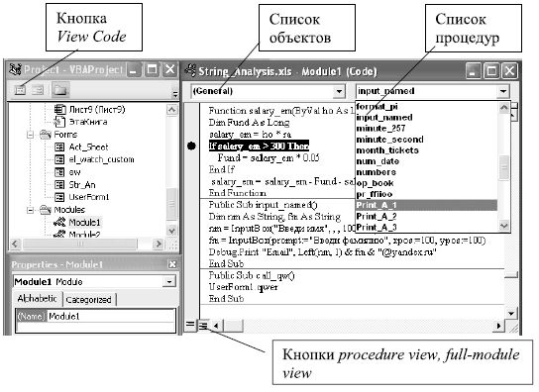The image size is (539, 392).
Task: Click line Dim Fund As Long
Action: 250,123
